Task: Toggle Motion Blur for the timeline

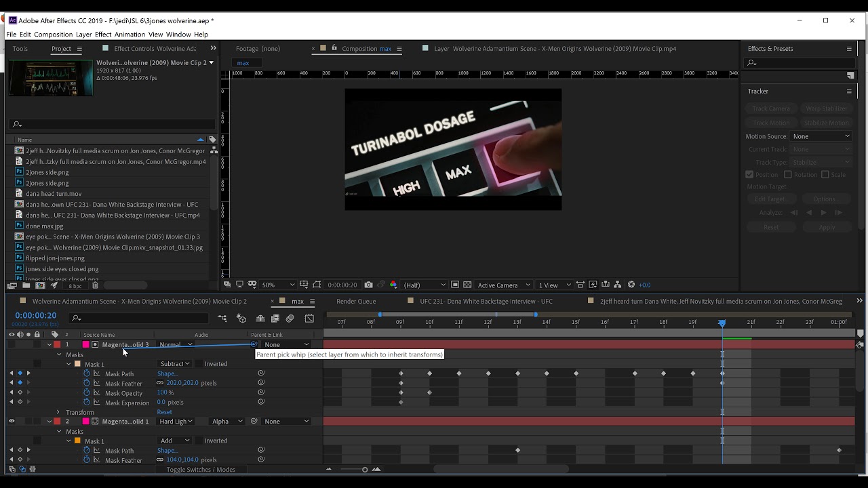Action: (x=290, y=319)
